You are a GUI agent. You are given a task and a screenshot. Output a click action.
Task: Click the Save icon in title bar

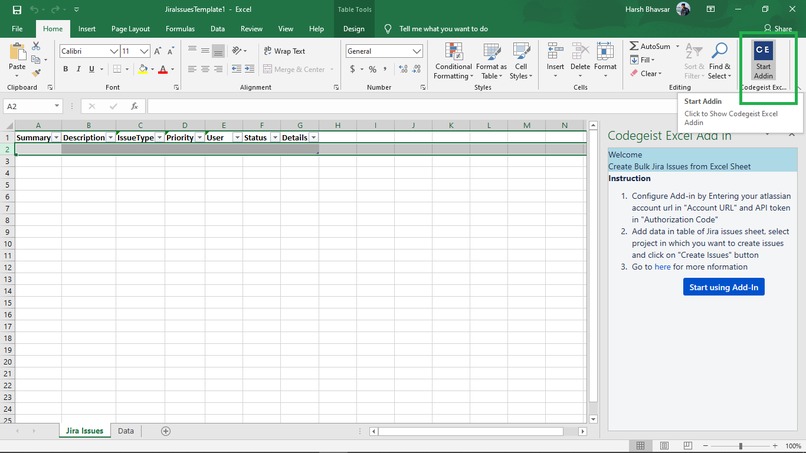(16, 9)
